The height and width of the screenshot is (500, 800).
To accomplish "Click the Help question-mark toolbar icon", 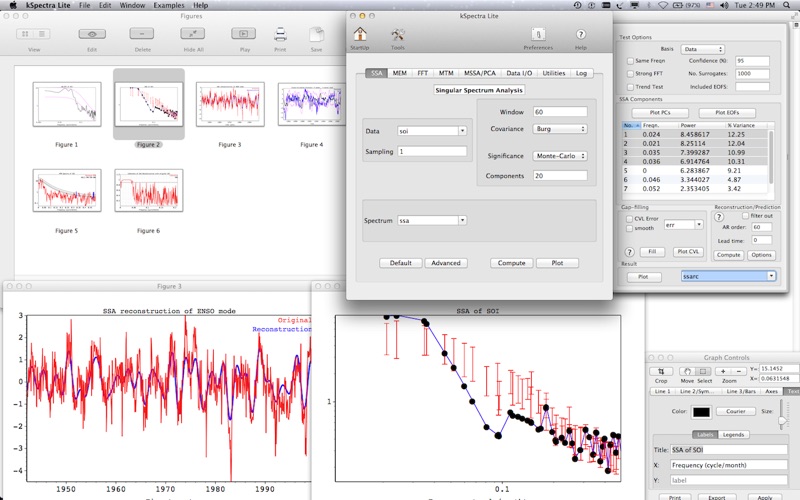I will click(x=581, y=35).
